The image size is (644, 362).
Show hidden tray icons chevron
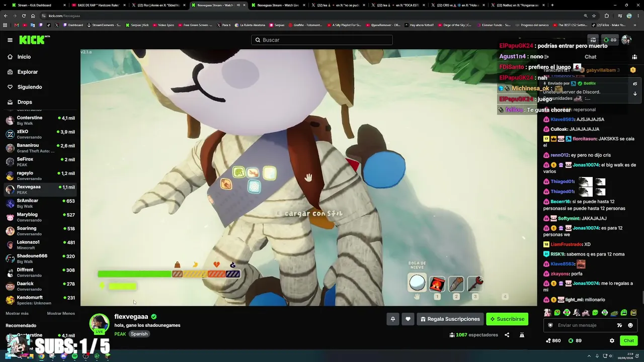coord(589,356)
